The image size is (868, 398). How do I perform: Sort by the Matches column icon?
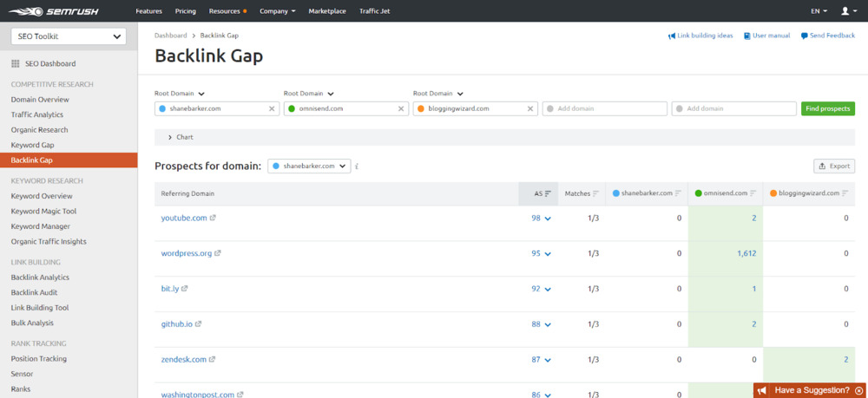(595, 193)
